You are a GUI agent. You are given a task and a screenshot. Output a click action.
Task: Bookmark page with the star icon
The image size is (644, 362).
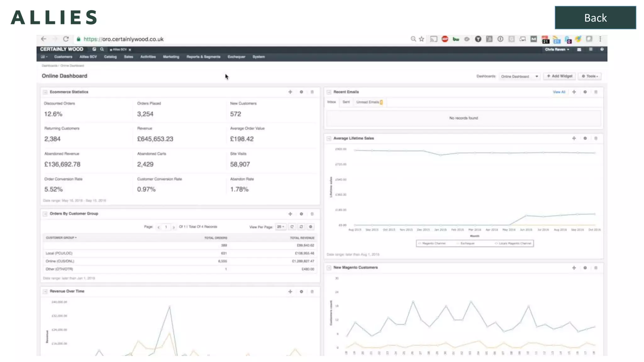422,39
